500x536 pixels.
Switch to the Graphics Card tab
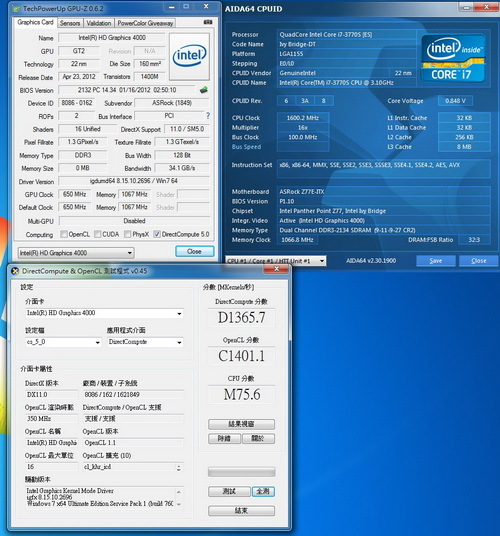point(35,23)
